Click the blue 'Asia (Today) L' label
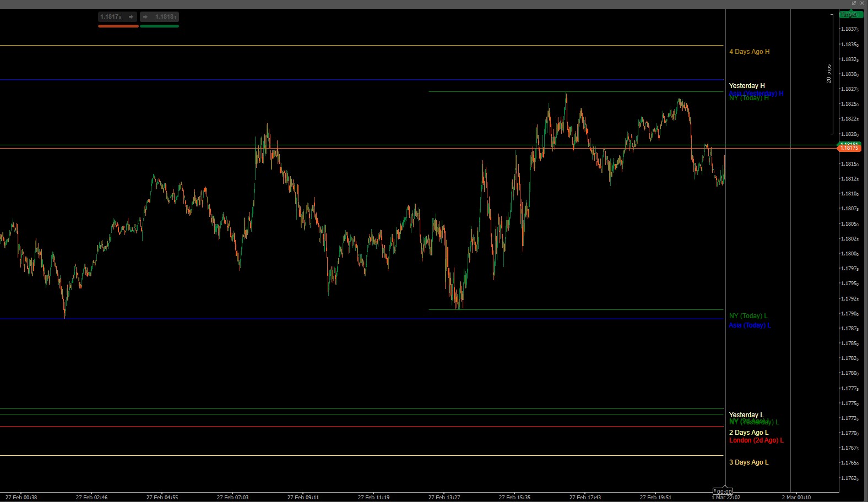The image size is (868, 502). click(x=750, y=325)
